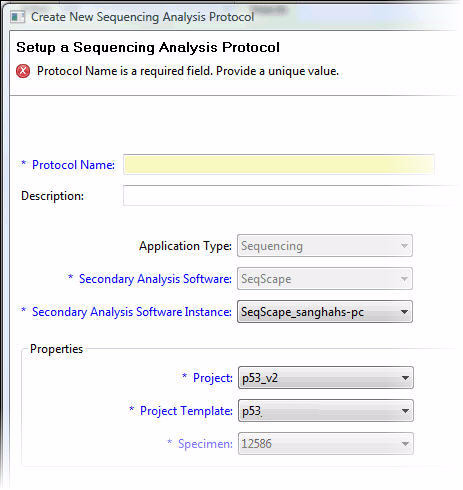Open the Secondary Analysis Software dropdown
463x490 pixels.
pos(325,279)
